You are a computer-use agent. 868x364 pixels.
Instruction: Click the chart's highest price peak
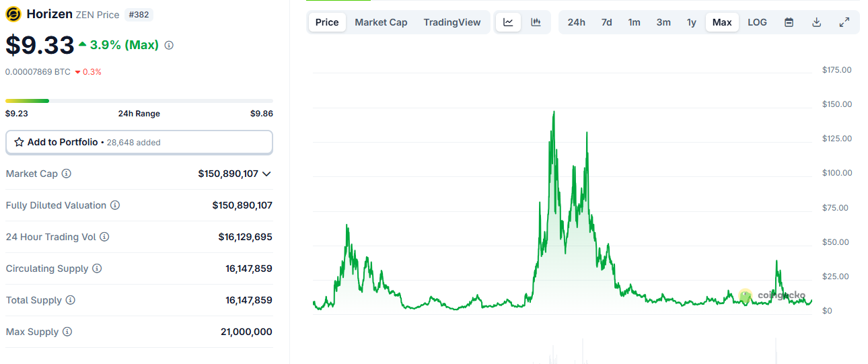pos(554,112)
